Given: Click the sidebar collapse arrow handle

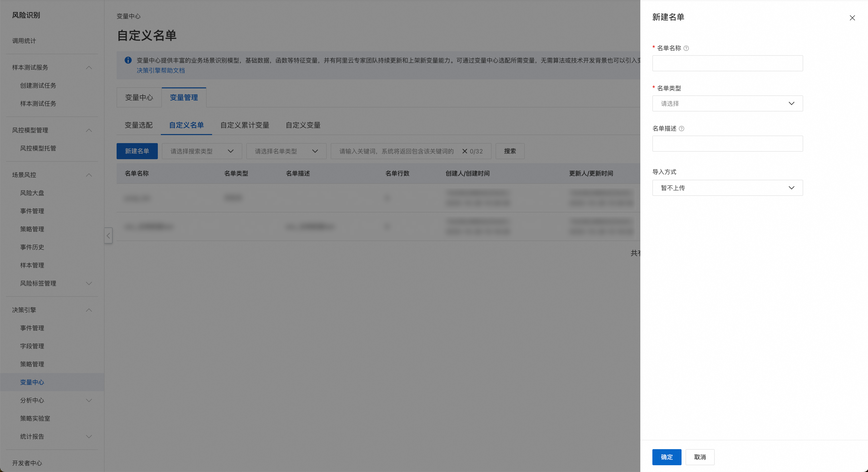Looking at the screenshot, I should [x=108, y=236].
